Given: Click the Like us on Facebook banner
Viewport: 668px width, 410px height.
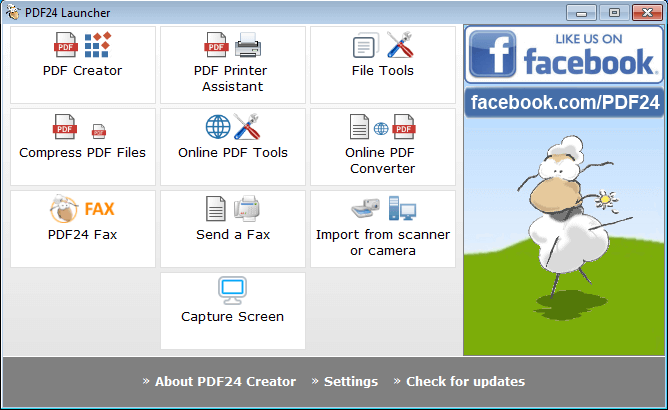Looking at the screenshot, I should coord(564,54).
